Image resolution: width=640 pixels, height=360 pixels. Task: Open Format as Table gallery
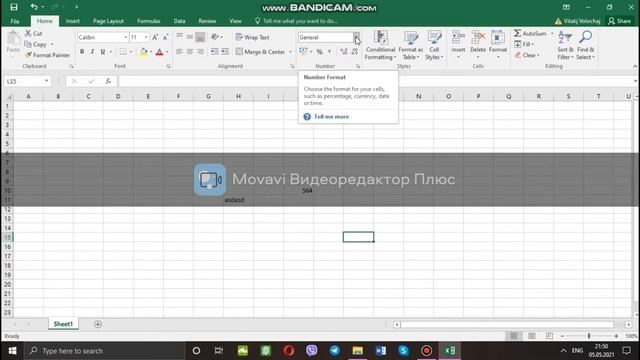point(411,45)
